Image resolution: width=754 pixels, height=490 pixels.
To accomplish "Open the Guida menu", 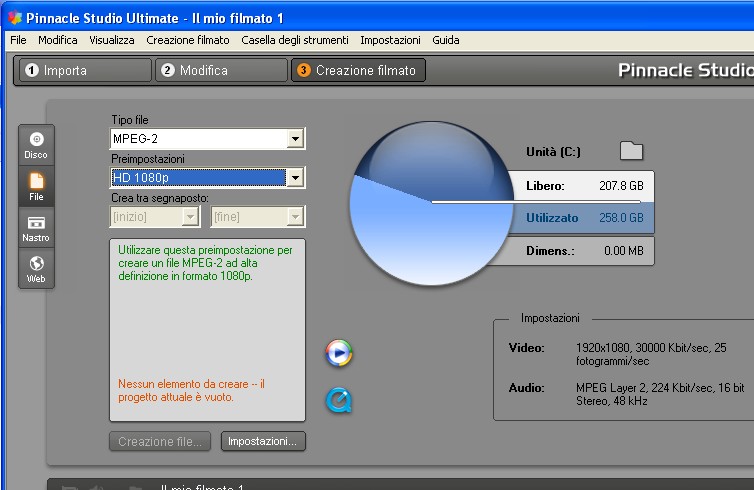I will point(446,40).
